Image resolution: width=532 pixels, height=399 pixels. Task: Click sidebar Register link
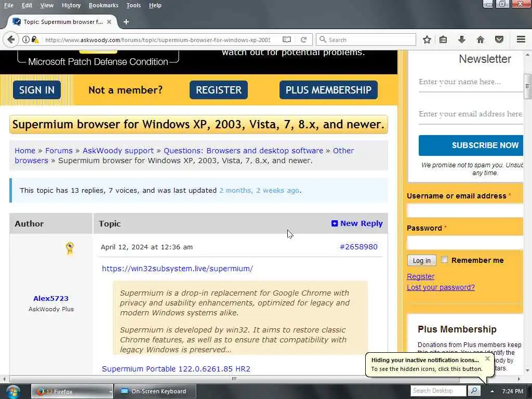(420, 276)
